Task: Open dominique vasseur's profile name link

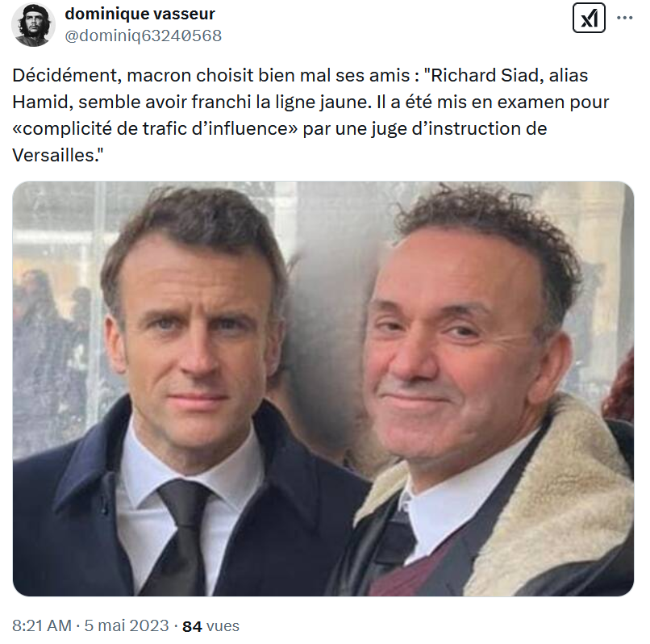Action: pos(140,15)
